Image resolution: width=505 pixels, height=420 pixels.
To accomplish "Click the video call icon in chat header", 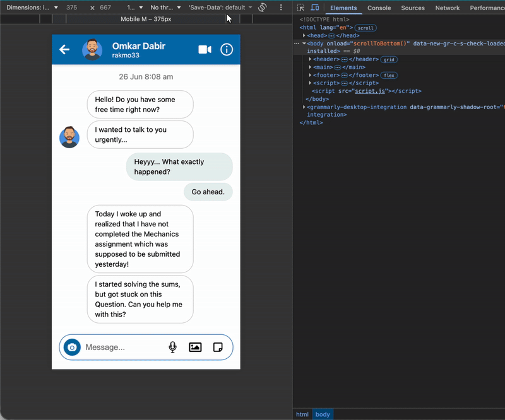I will (x=204, y=50).
